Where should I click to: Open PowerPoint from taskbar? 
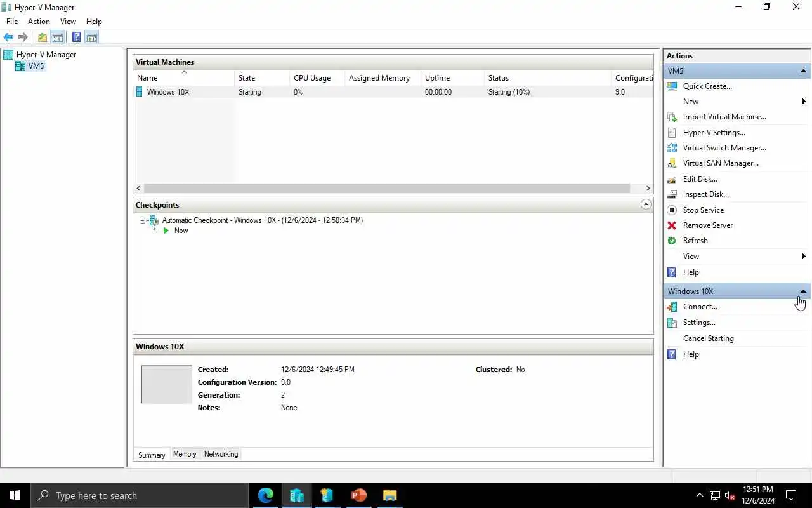point(359,495)
